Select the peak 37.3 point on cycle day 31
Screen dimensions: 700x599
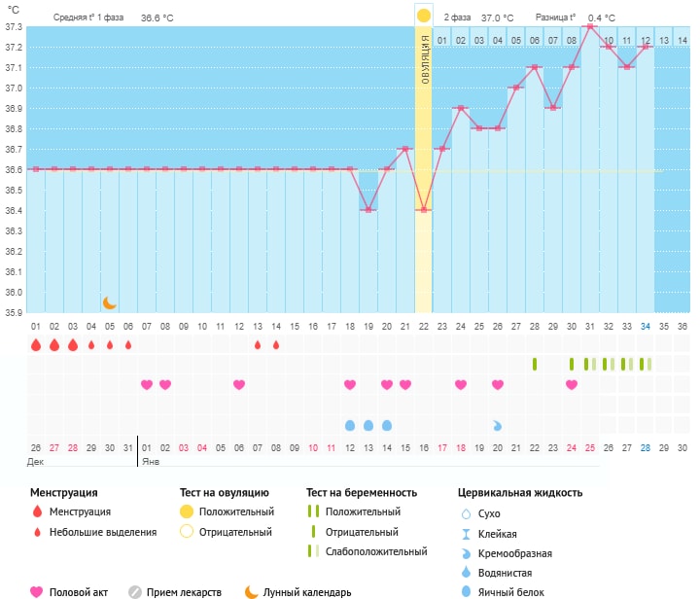tap(590, 26)
